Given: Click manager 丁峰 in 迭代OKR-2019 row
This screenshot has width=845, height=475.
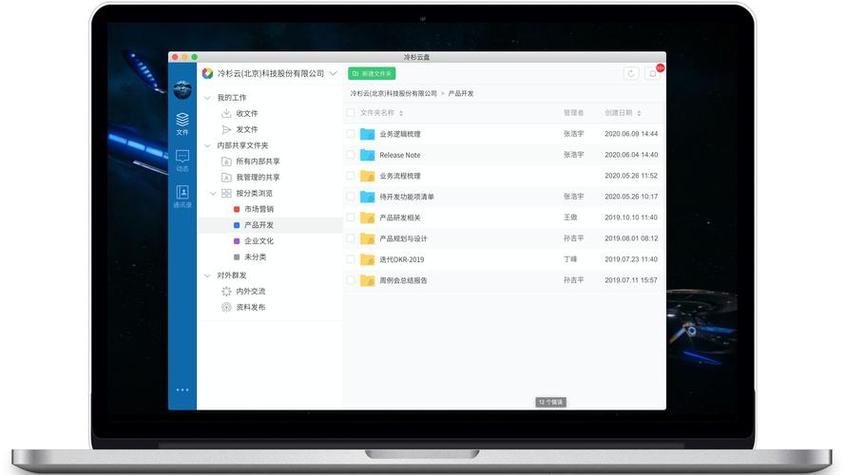Looking at the screenshot, I should pyautogui.click(x=570, y=259).
